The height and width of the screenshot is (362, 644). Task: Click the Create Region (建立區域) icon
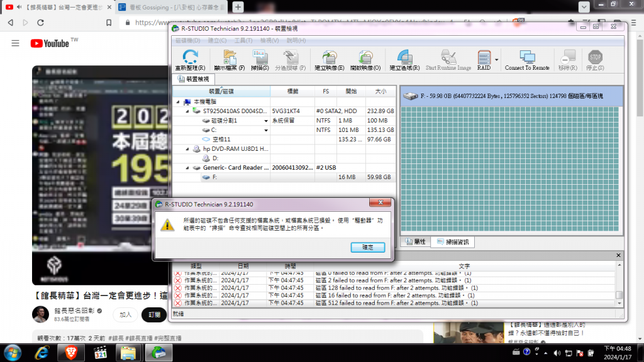click(x=404, y=60)
